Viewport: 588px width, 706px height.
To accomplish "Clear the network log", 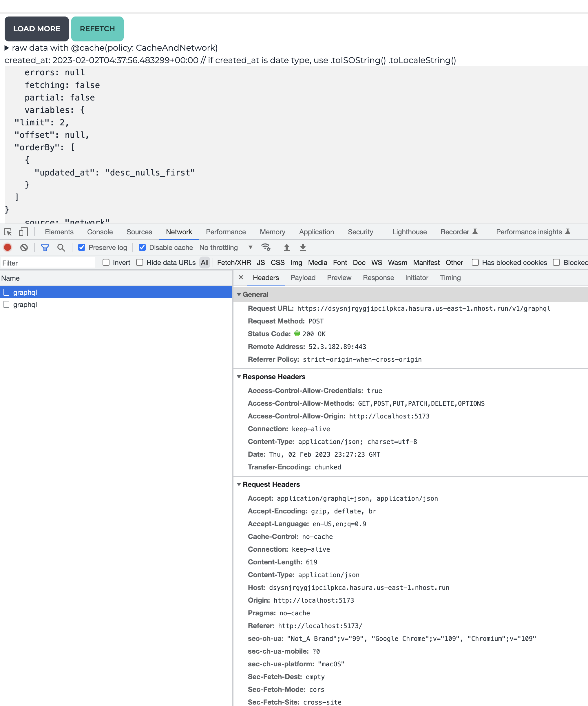I will (23, 247).
